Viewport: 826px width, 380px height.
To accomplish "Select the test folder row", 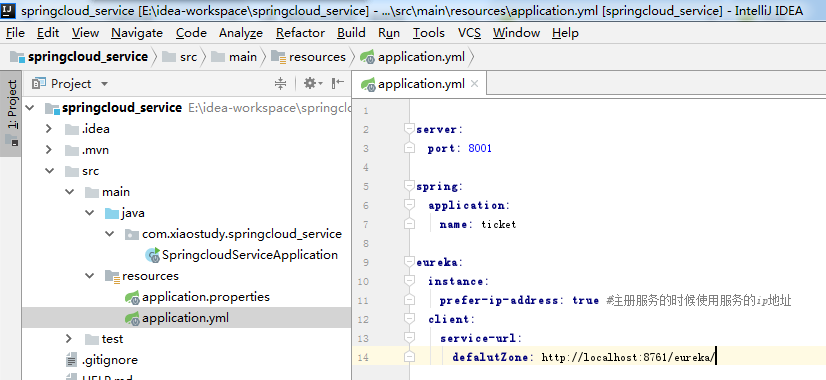I will pyautogui.click(x=186, y=339).
